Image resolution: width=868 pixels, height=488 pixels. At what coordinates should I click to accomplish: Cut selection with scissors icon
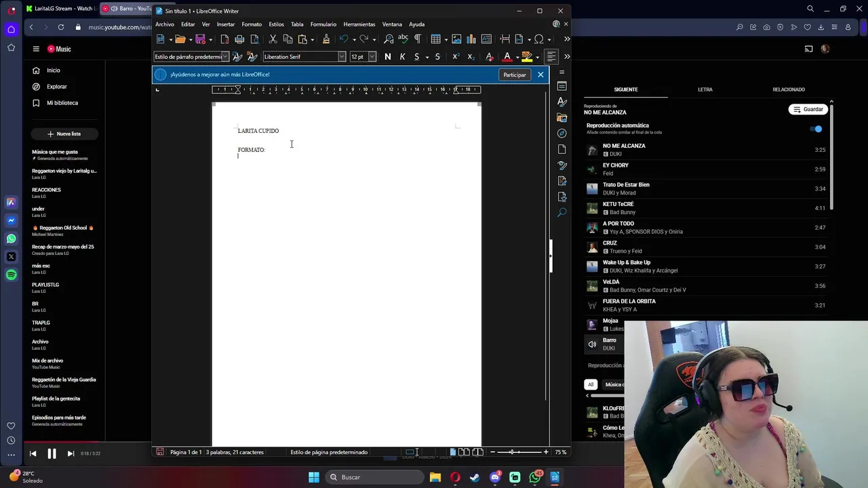(273, 39)
